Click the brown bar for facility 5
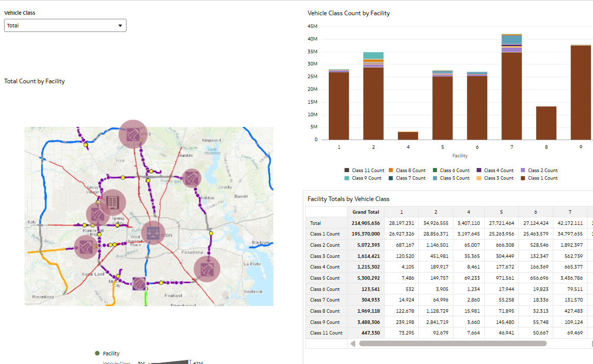The image size is (593, 364). (x=443, y=108)
